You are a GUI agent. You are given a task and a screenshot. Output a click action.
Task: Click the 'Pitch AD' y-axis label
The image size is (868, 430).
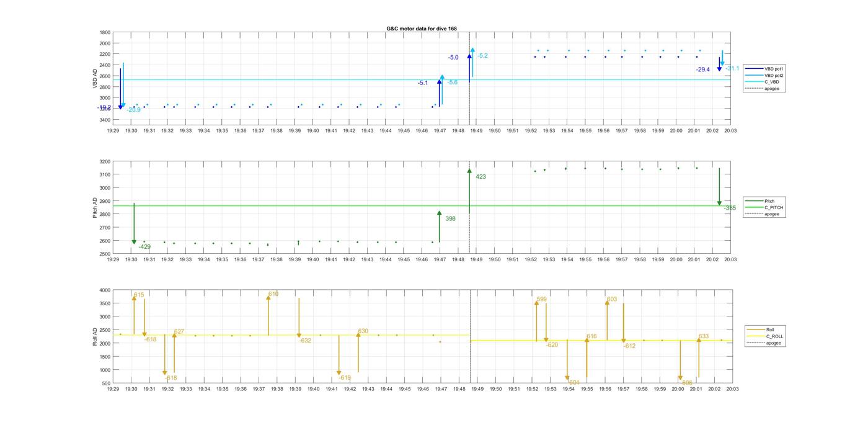tap(95, 208)
